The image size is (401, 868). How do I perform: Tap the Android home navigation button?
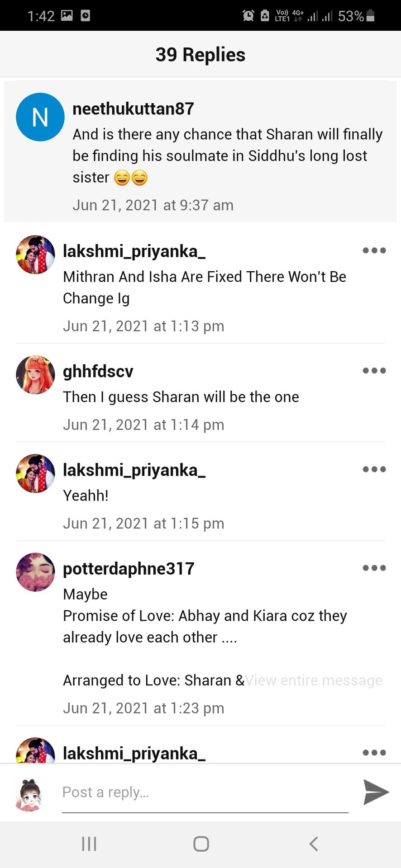[x=201, y=844]
